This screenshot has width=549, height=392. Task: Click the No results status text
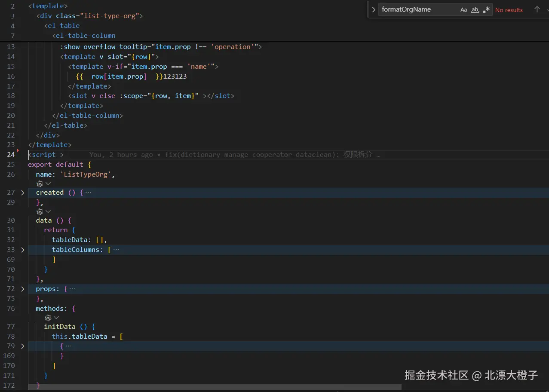(x=509, y=10)
